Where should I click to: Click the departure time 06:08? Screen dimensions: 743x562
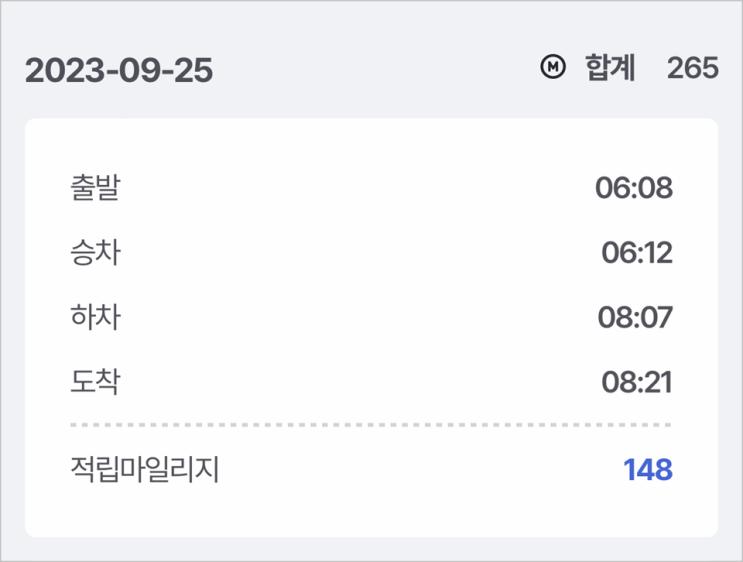pyautogui.click(x=633, y=188)
